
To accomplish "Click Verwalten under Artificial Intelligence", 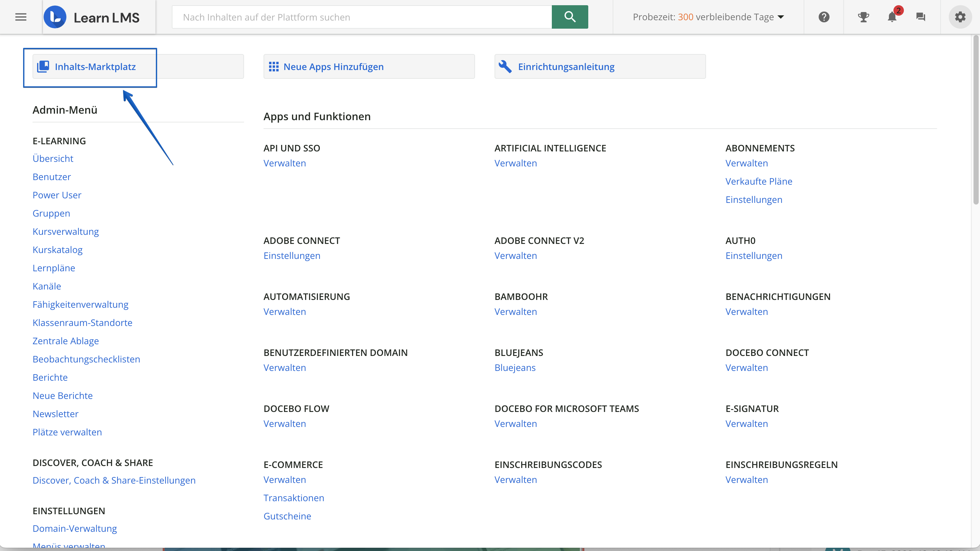I will point(515,163).
